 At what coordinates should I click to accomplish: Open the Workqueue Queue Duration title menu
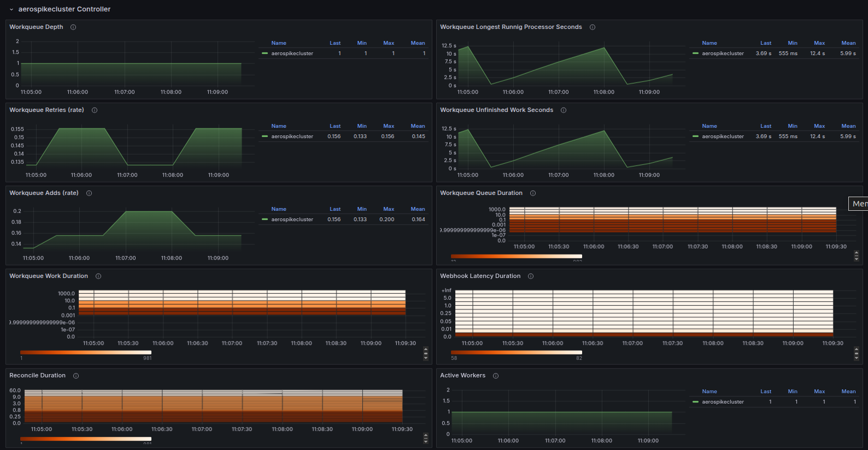pyautogui.click(x=481, y=193)
